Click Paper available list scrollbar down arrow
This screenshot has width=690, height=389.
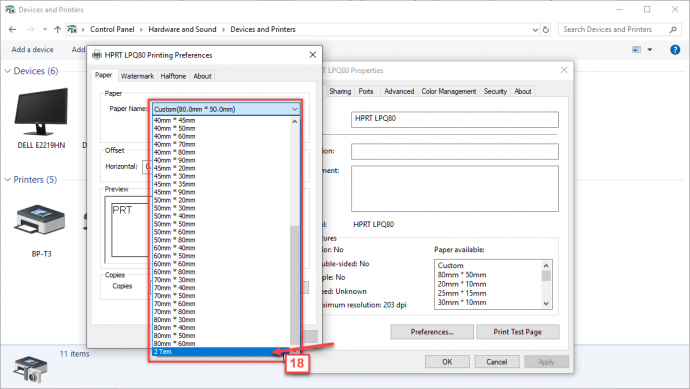pos(546,304)
